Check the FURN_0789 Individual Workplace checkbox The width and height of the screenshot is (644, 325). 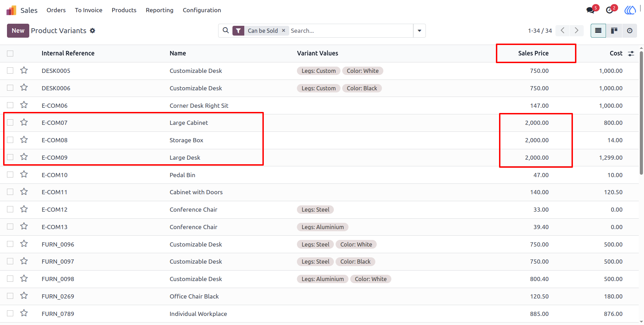pos(10,313)
